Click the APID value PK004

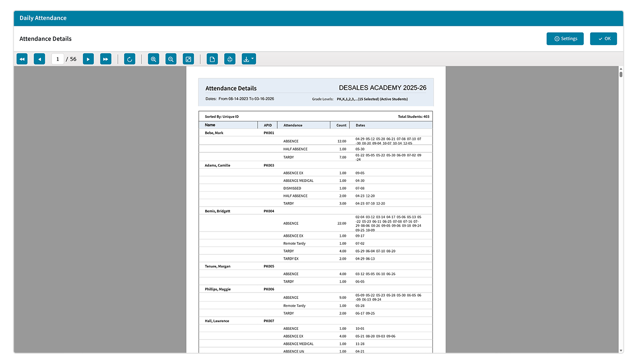(x=269, y=211)
